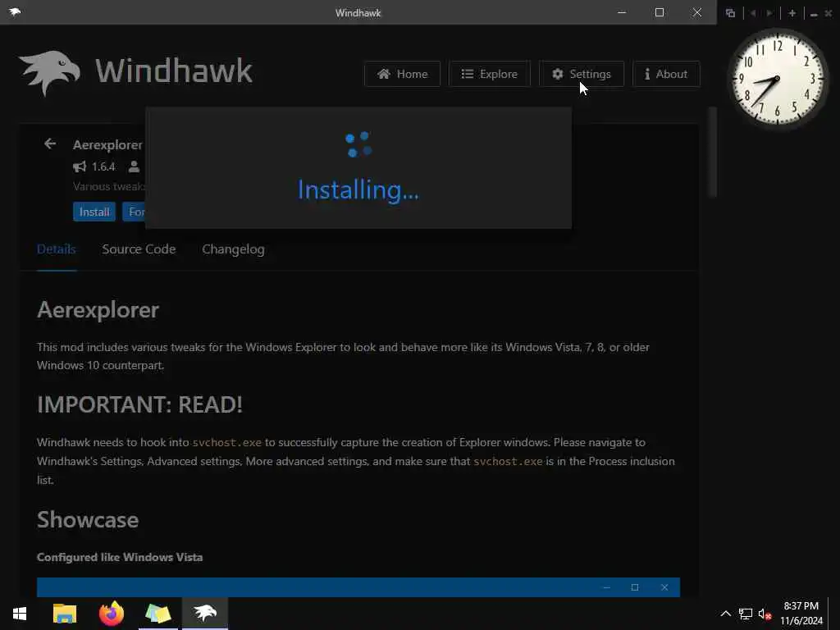The image size is (840, 630).
Task: Minimize the Windhawk window
Action: coord(622,12)
